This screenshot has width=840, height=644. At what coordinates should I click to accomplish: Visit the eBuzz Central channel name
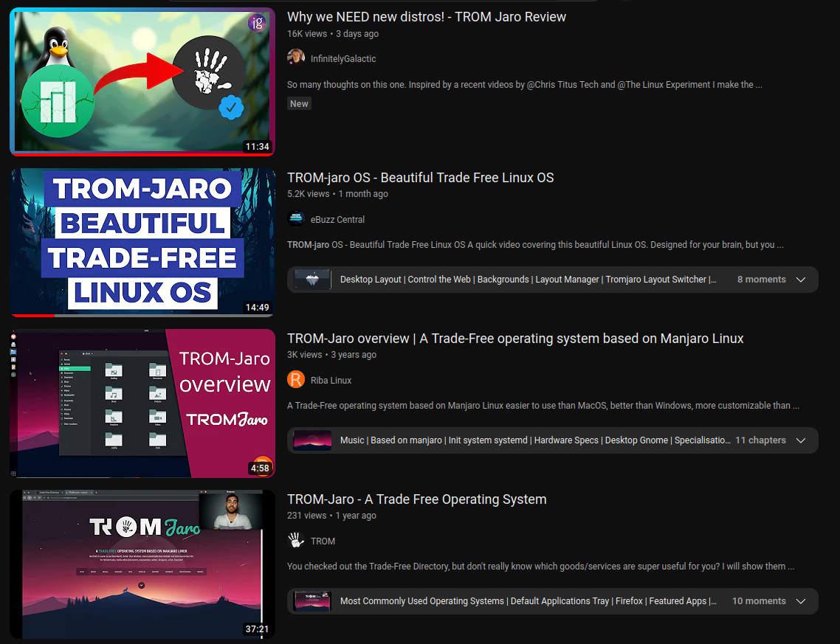(337, 220)
